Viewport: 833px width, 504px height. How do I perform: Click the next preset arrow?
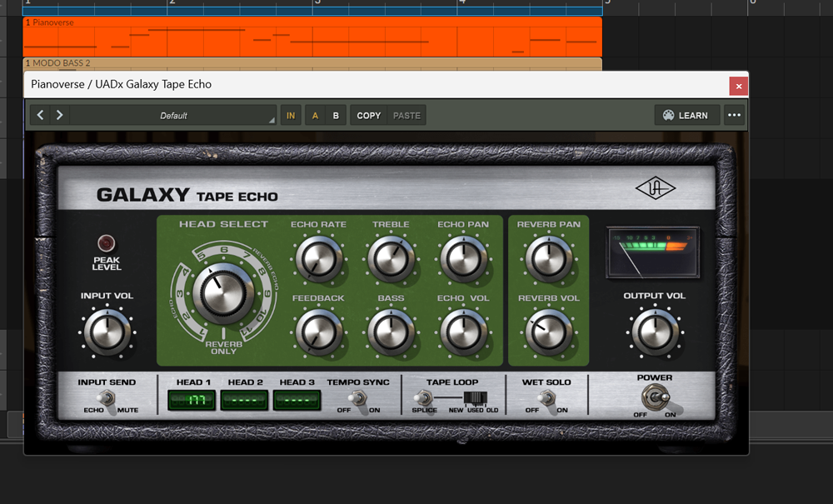59,115
